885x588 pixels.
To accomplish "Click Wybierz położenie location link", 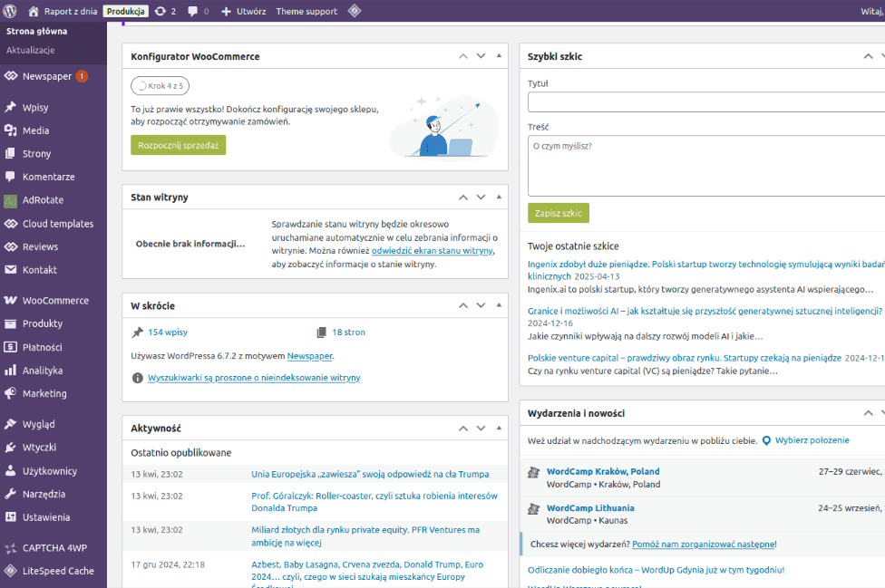I will click(812, 440).
